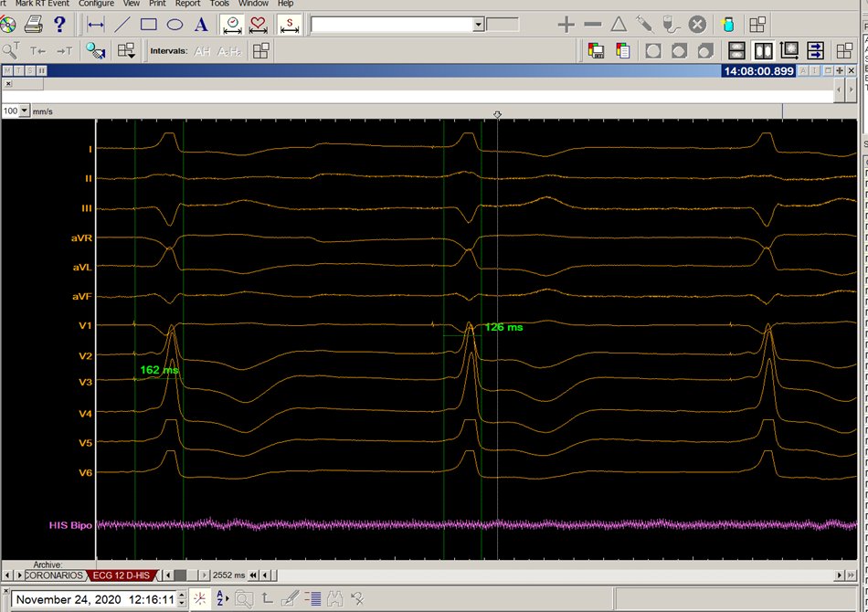This screenshot has width=868, height=612.
Task: Click the circled X cancel icon
Action: (697, 25)
